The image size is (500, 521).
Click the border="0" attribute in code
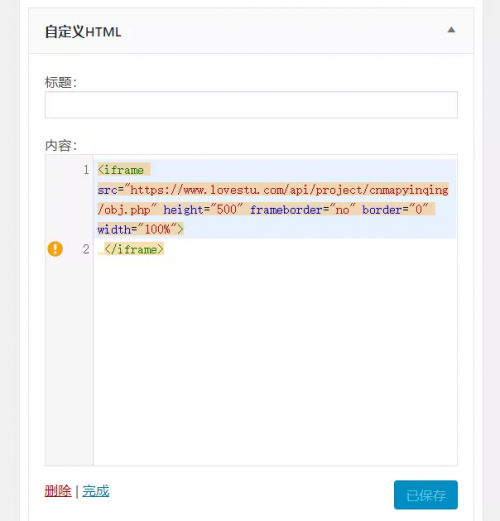[395, 210]
